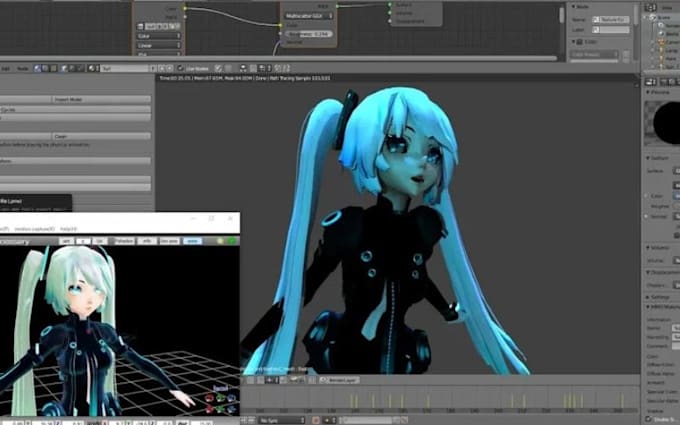Click the pin node tree icon

[218, 68]
